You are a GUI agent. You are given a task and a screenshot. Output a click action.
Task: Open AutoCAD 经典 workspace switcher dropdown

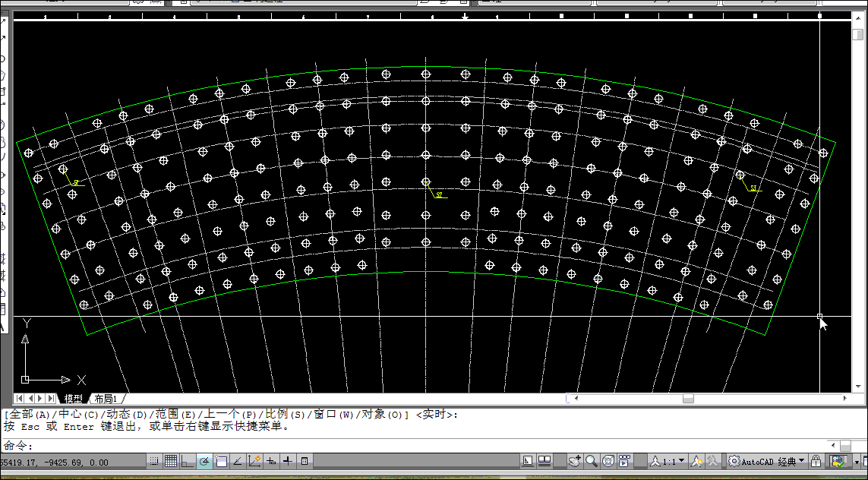click(767, 461)
